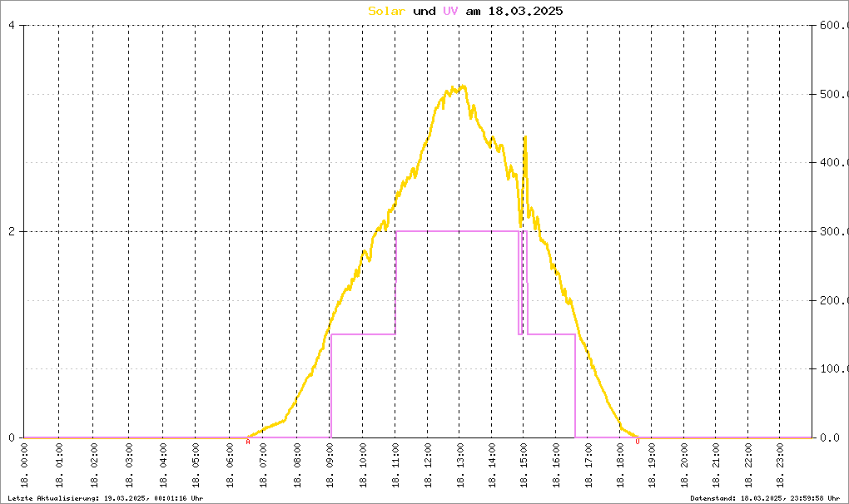The height and width of the screenshot is (504, 849).
Task: Click time axis label '18. 05:00'
Action: pyautogui.click(x=196, y=465)
